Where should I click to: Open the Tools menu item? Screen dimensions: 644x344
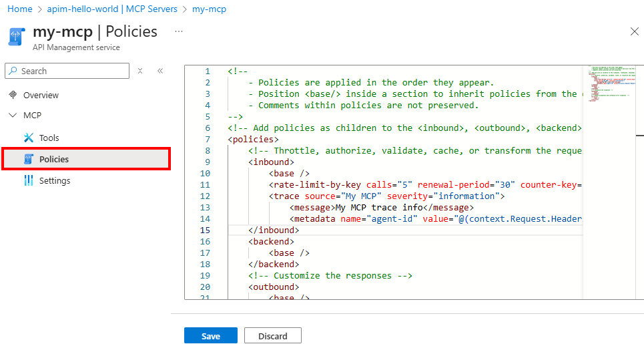(x=49, y=138)
